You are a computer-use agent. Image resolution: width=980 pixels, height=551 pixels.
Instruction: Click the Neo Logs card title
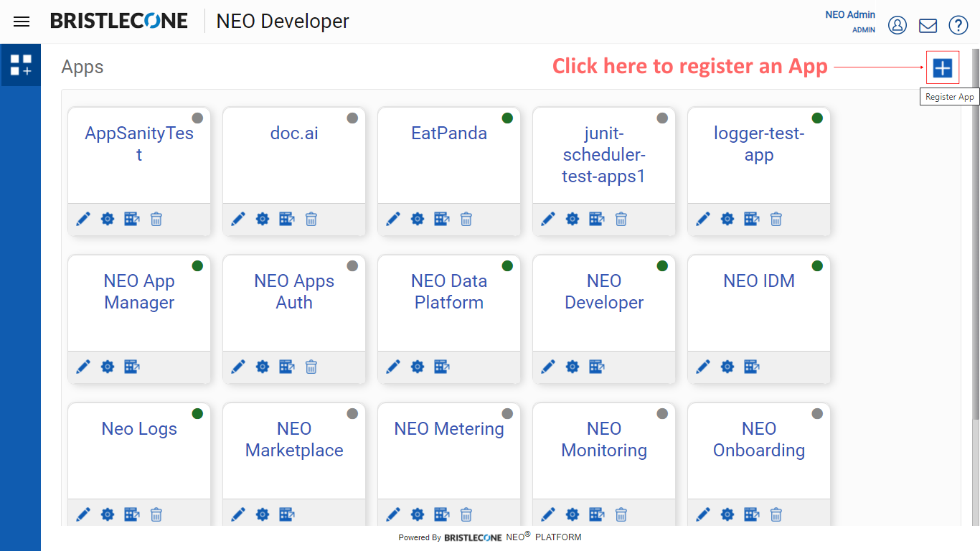tap(139, 429)
